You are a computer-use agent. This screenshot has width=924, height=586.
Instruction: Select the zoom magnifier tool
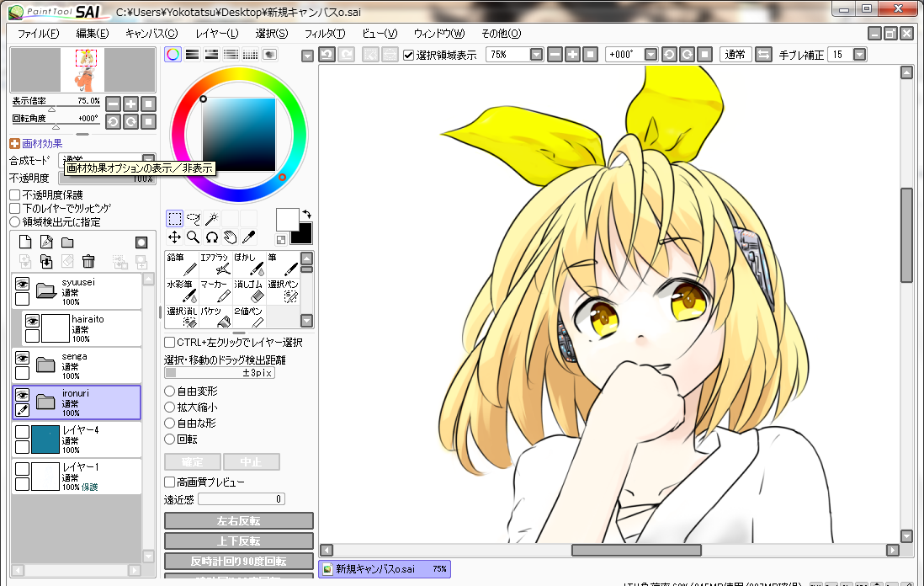194,237
